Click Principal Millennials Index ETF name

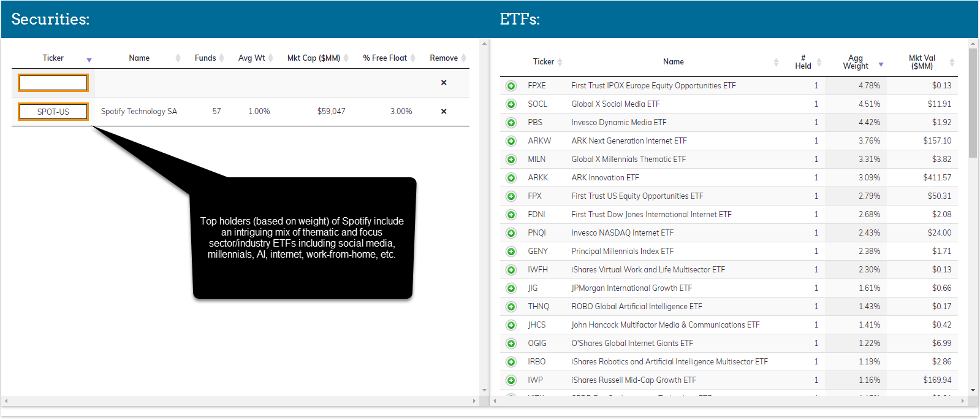point(622,252)
